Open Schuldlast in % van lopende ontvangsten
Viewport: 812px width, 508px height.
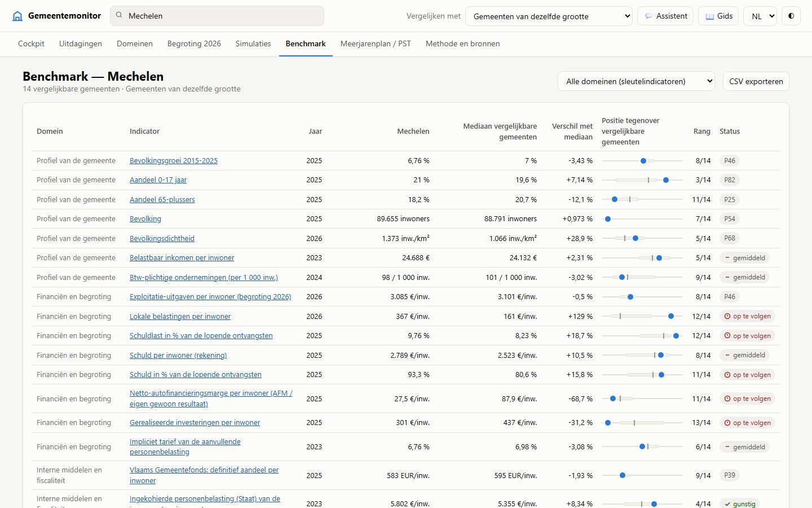(201, 336)
